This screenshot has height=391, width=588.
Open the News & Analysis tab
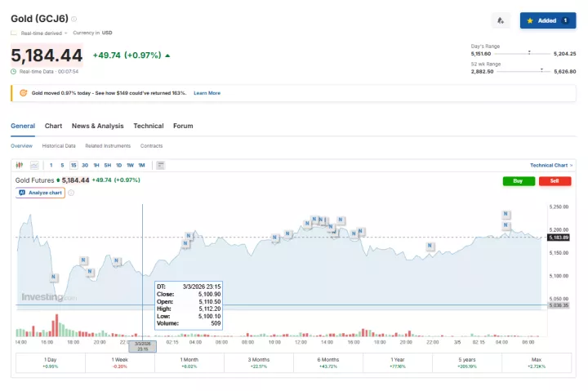[97, 126]
